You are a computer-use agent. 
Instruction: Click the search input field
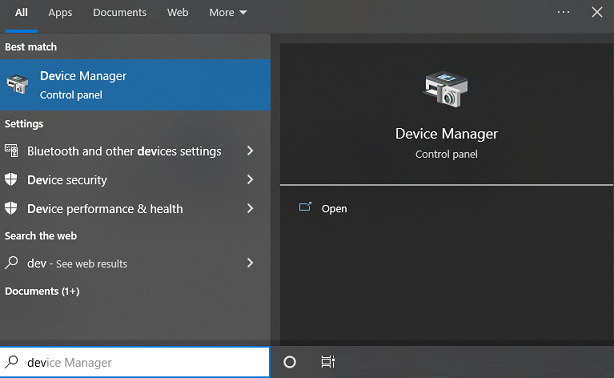135,362
